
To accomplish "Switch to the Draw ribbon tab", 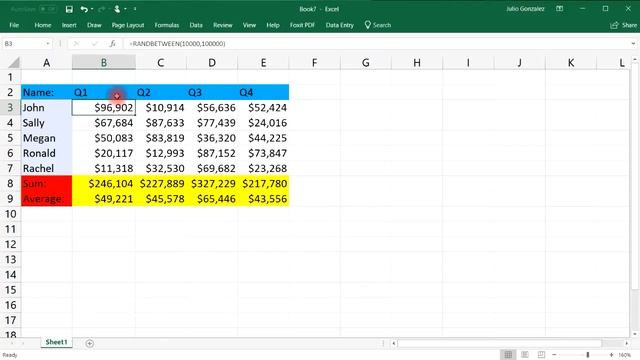I will [x=94, y=25].
